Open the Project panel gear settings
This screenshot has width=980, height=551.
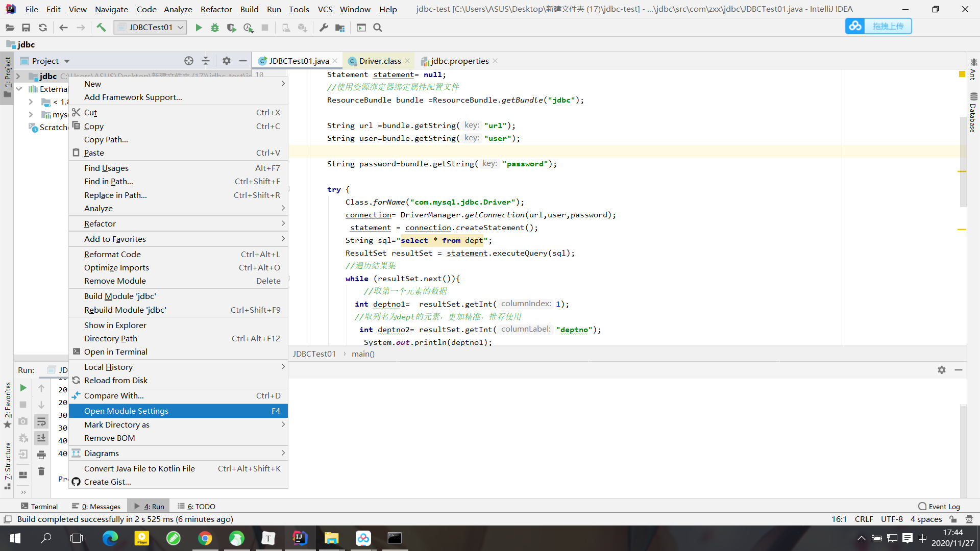pos(227,61)
